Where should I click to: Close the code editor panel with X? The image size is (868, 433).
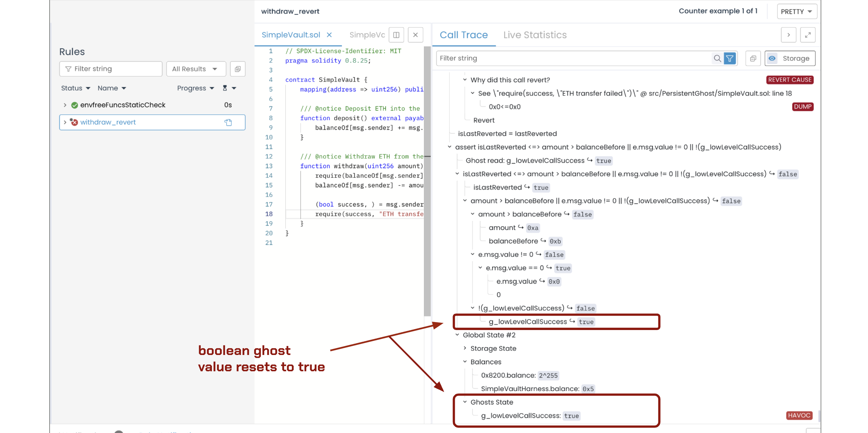[415, 35]
